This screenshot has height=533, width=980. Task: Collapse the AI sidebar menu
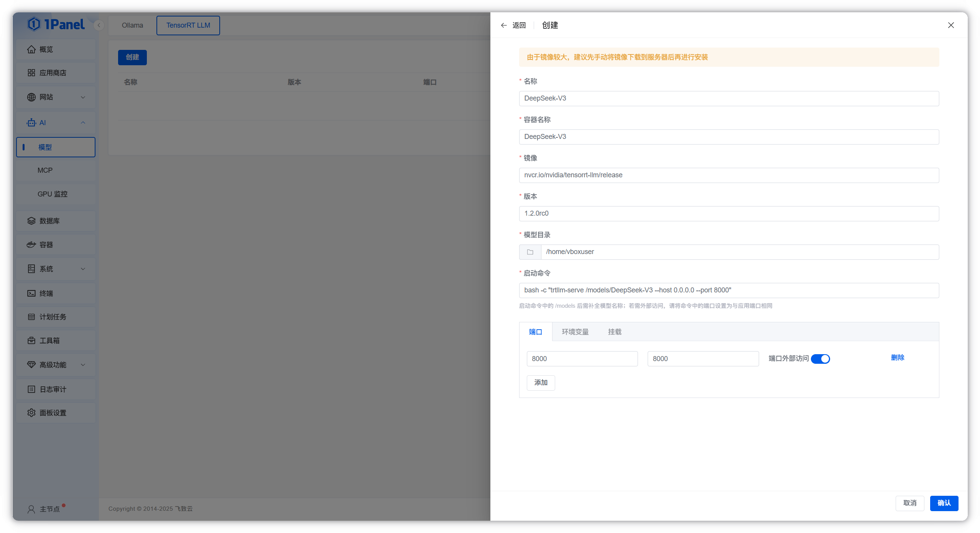click(x=56, y=123)
